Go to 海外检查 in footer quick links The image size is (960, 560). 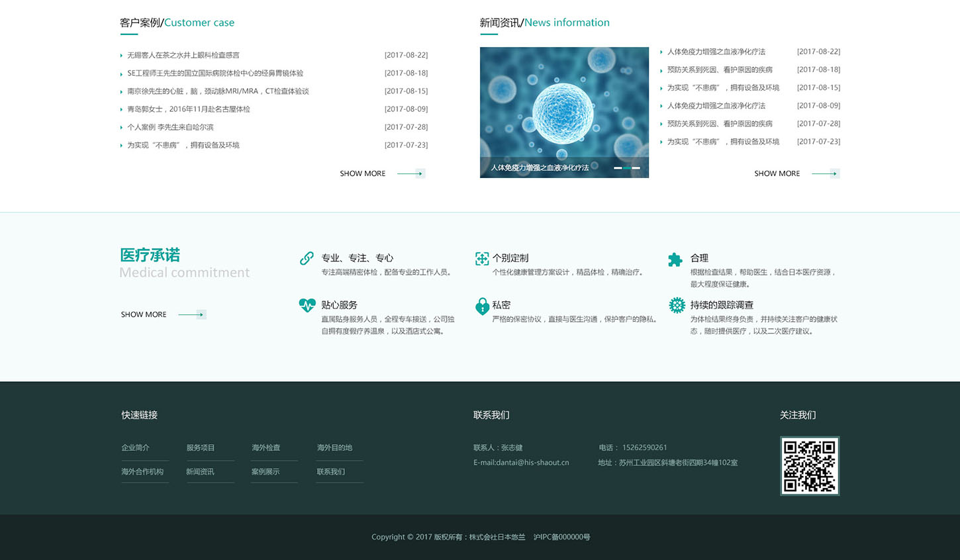pos(265,448)
